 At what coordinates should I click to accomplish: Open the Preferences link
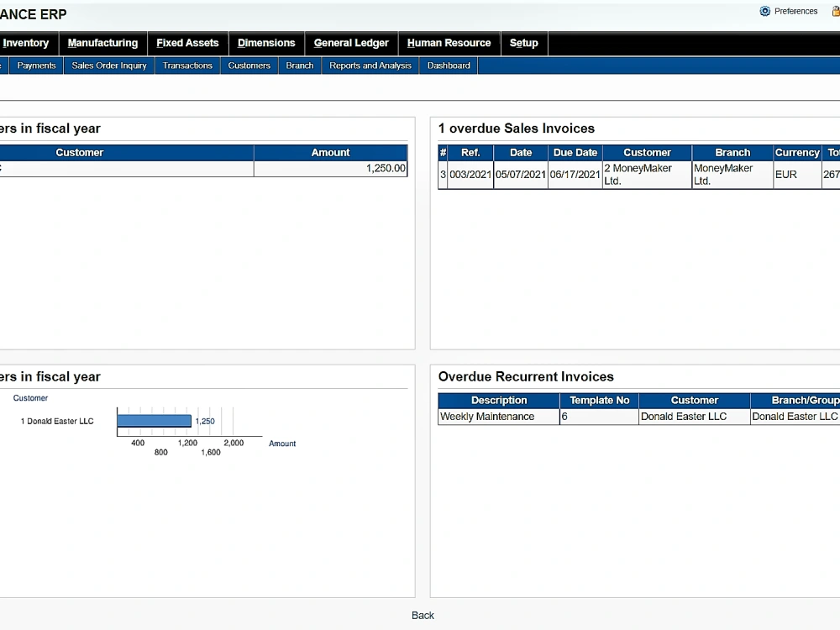coord(795,11)
